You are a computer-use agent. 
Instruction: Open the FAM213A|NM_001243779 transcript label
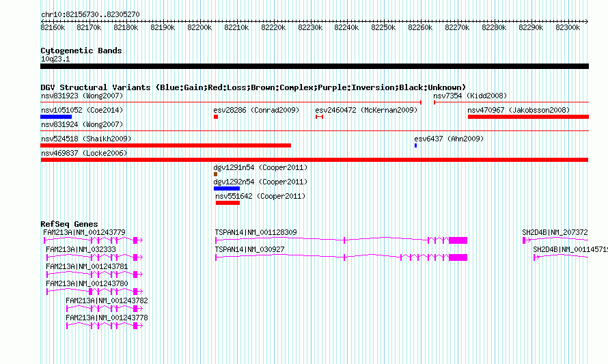(x=84, y=232)
